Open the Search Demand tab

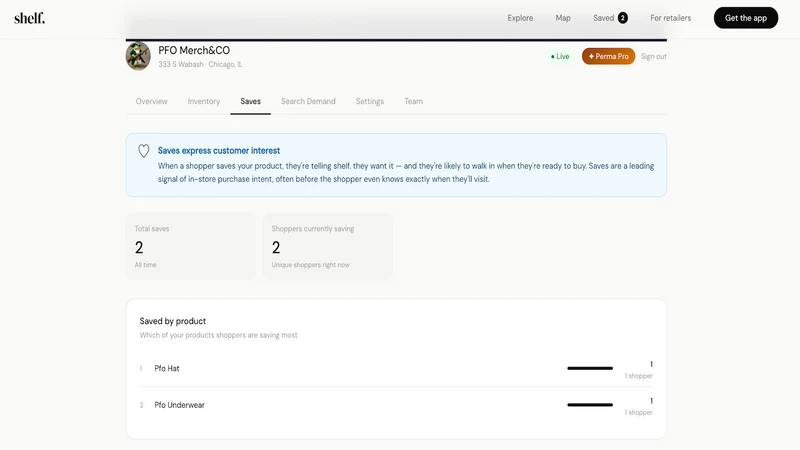[x=308, y=101]
